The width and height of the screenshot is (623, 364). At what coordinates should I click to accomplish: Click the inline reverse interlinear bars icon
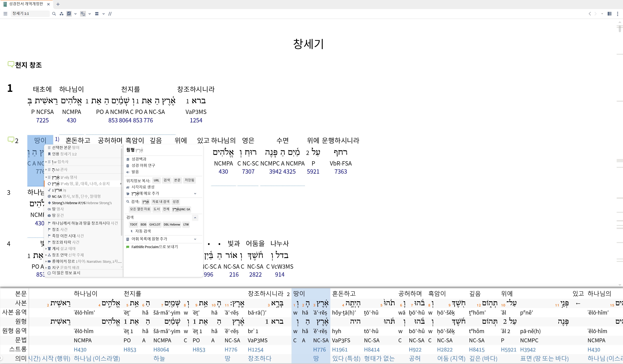97,14
